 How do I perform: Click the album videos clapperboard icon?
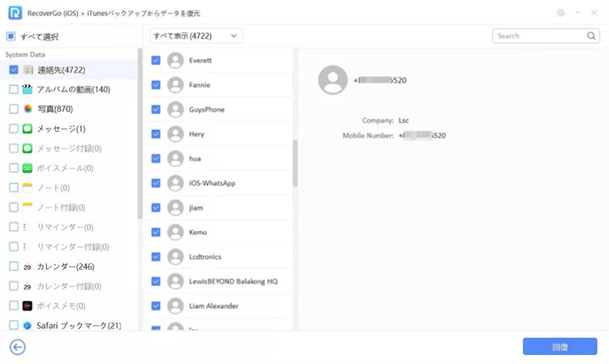tap(28, 89)
